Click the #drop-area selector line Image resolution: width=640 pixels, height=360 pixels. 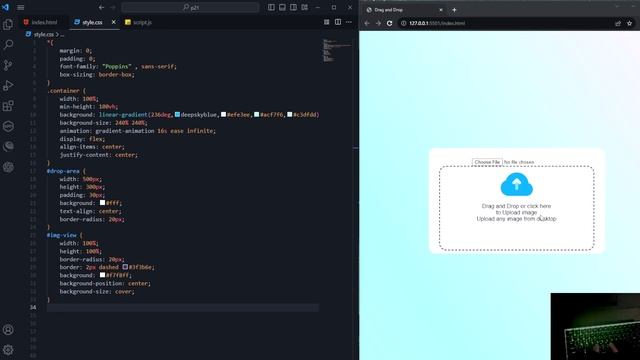pyautogui.click(x=67, y=171)
